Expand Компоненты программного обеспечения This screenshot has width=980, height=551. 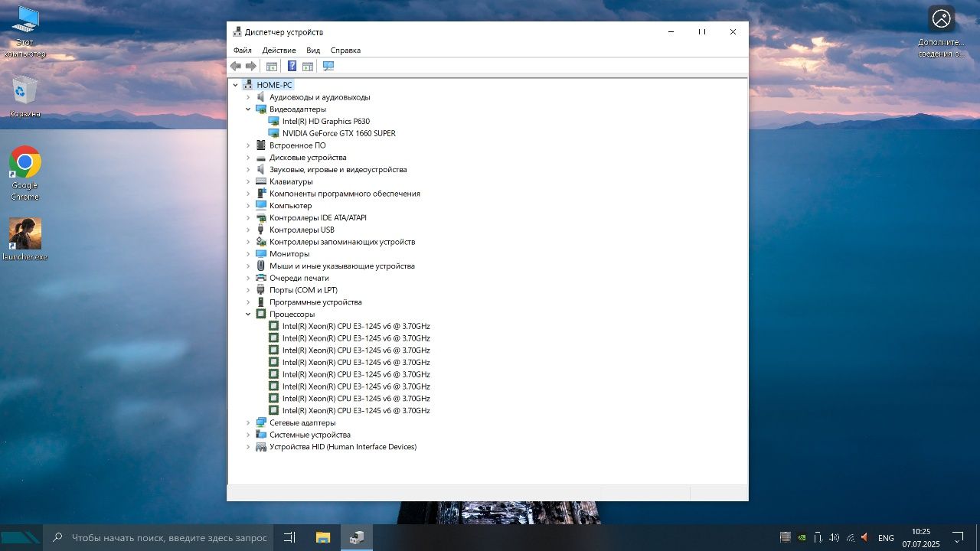(x=248, y=194)
